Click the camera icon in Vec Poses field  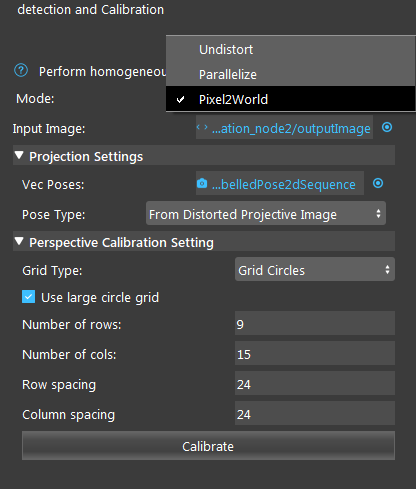[x=202, y=183]
